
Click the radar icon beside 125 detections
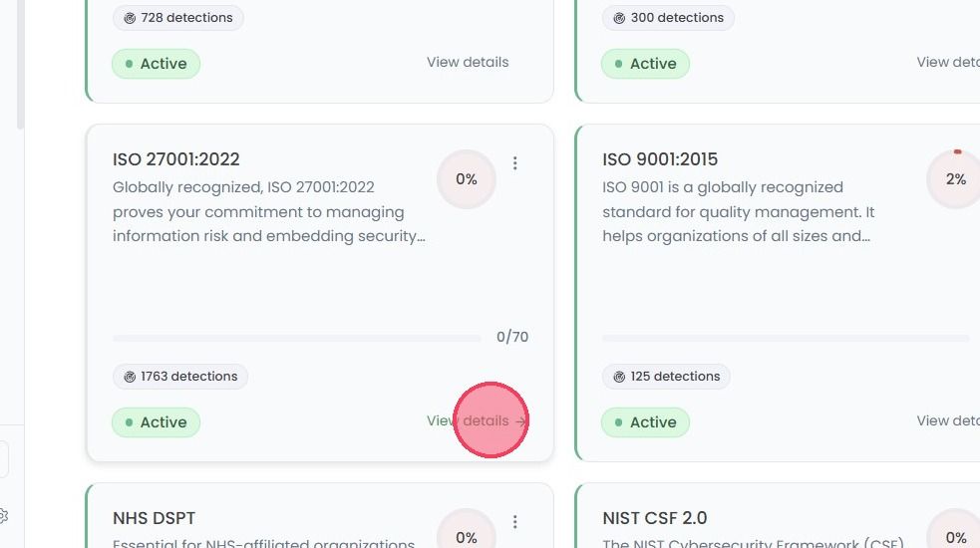[x=619, y=377]
